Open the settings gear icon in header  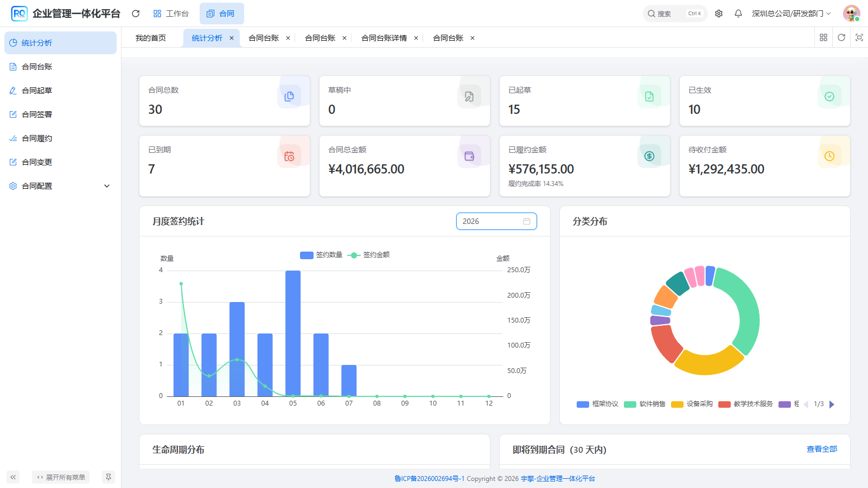tap(719, 14)
